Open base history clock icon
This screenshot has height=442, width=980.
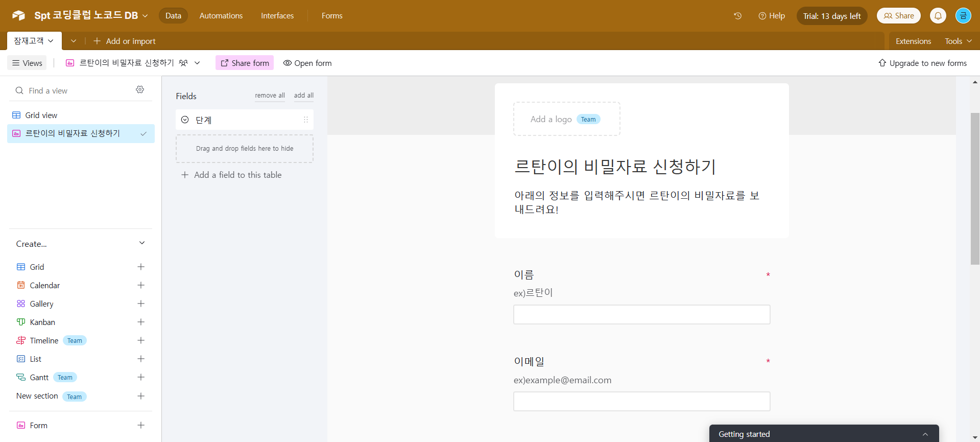coord(737,16)
